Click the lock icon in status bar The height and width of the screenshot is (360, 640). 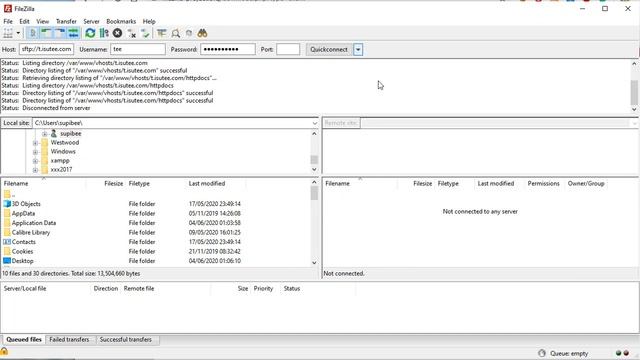(x=4, y=351)
